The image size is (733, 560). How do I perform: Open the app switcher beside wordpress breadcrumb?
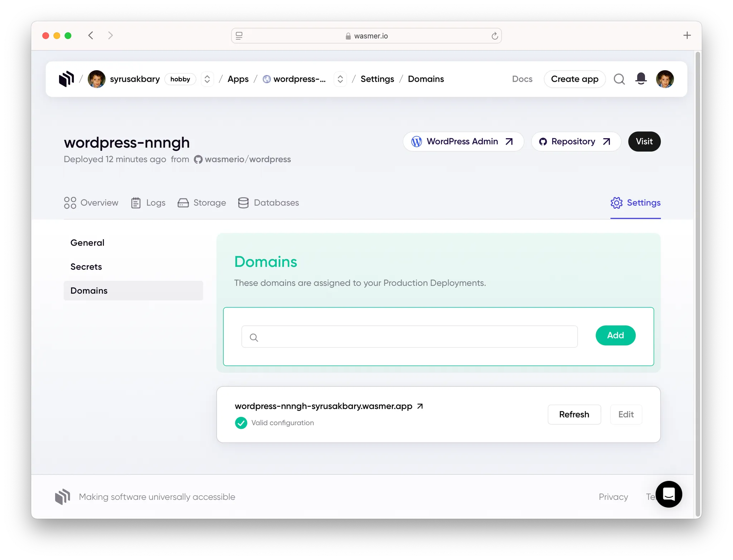pyautogui.click(x=340, y=79)
